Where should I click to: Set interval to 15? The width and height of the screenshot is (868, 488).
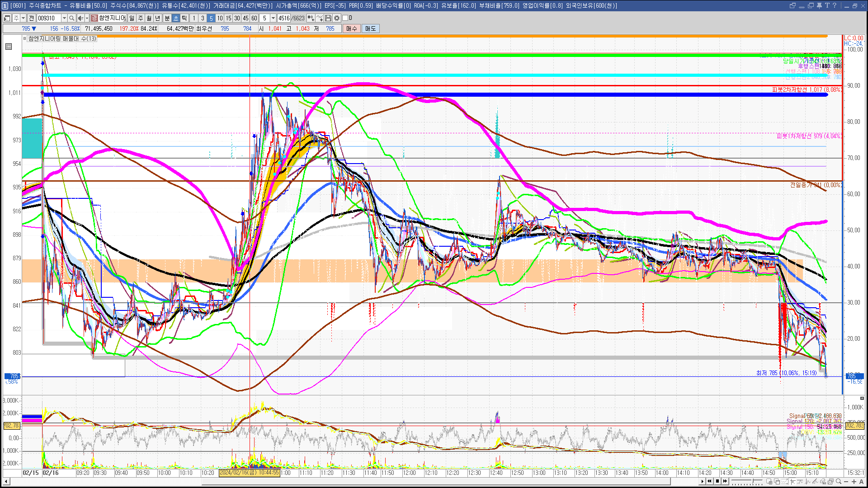pos(228,18)
